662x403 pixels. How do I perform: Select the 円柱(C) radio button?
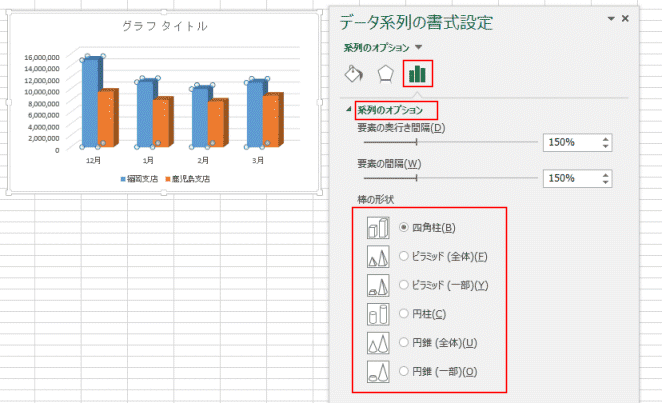pyautogui.click(x=404, y=314)
